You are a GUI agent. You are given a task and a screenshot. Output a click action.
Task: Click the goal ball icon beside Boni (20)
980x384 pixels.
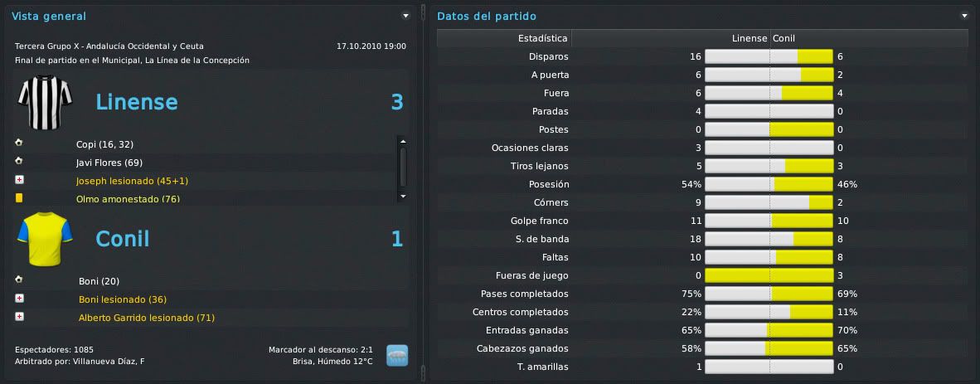click(x=19, y=280)
